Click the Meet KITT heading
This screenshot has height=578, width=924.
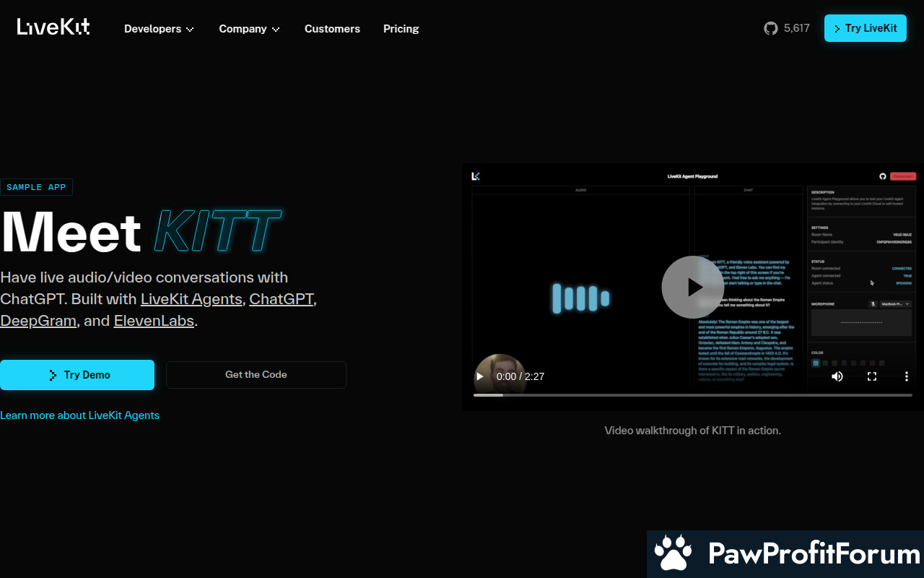coord(141,232)
